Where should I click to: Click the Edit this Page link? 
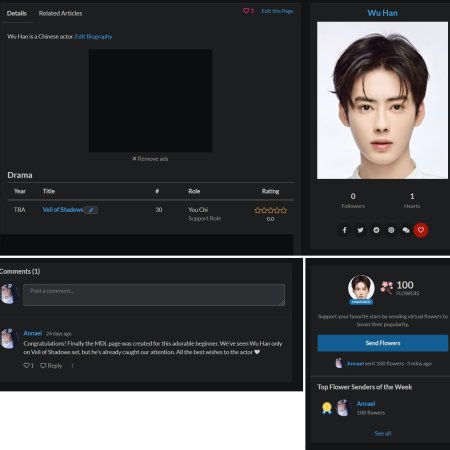(x=277, y=11)
